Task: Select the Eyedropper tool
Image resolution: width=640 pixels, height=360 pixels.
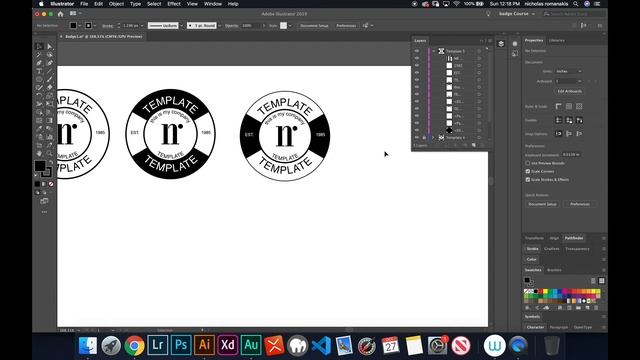Action: pyautogui.click(x=39, y=129)
